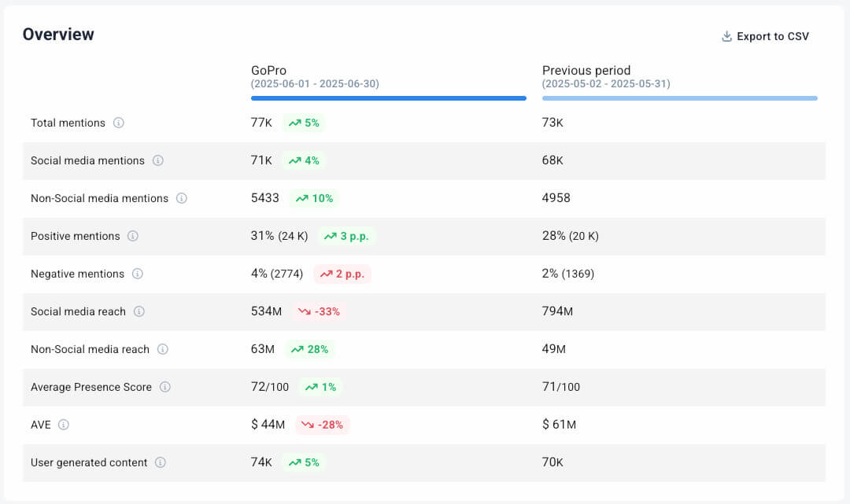Viewport: 850px width, 504px height.
Task: Click the 49M previous reach value
Action: pos(553,349)
